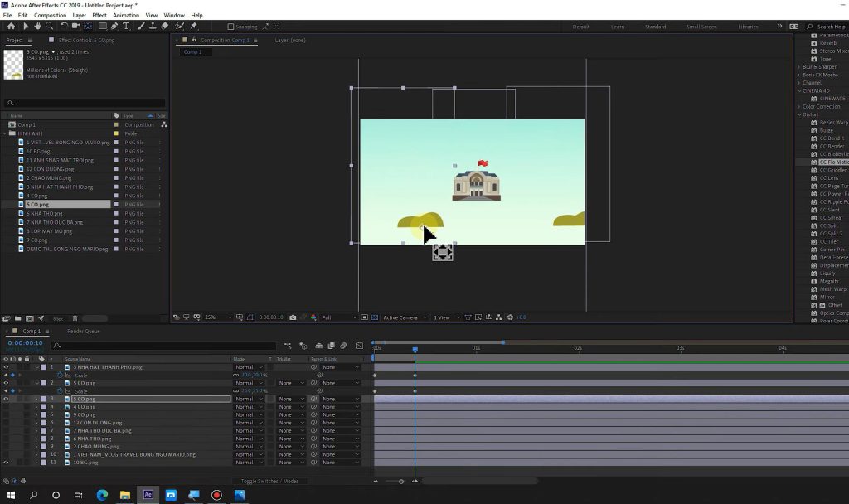Open the Composition menu

click(x=50, y=15)
